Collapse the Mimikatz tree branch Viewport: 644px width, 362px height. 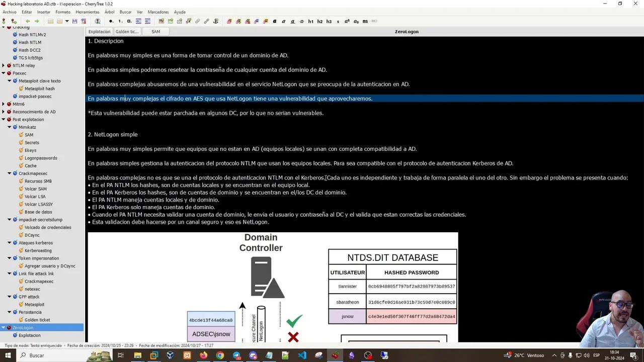point(9,127)
